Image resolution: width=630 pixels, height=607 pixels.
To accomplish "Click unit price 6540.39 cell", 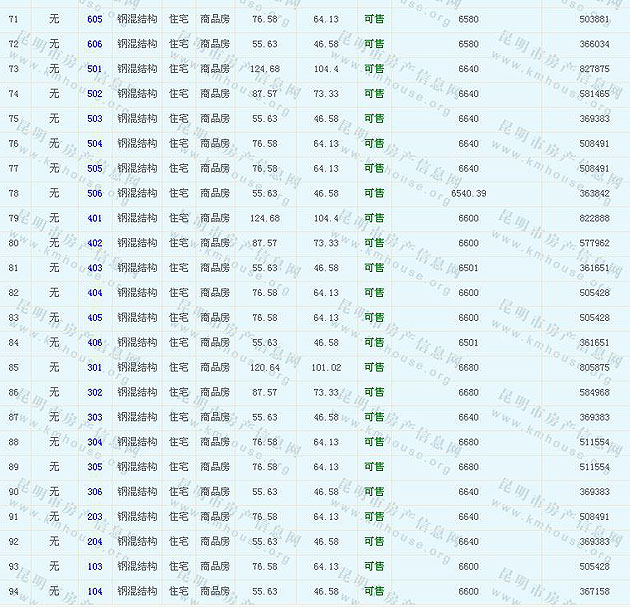I will coord(468,193).
